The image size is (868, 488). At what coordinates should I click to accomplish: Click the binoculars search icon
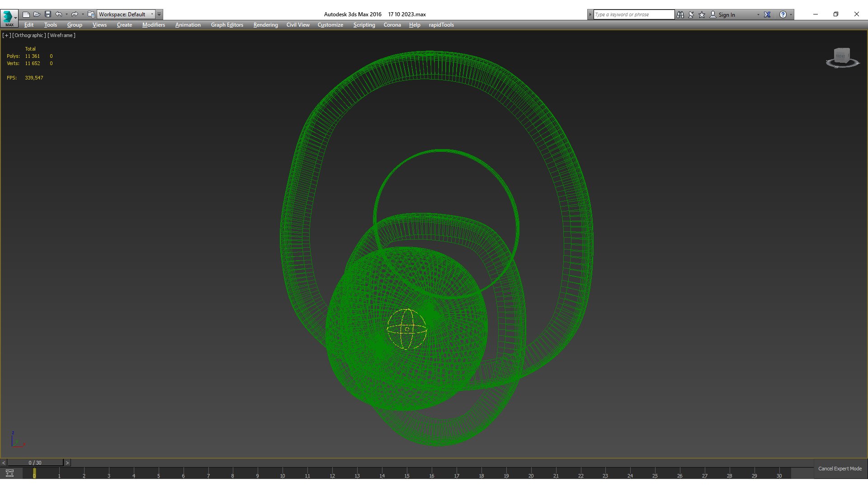pos(680,14)
